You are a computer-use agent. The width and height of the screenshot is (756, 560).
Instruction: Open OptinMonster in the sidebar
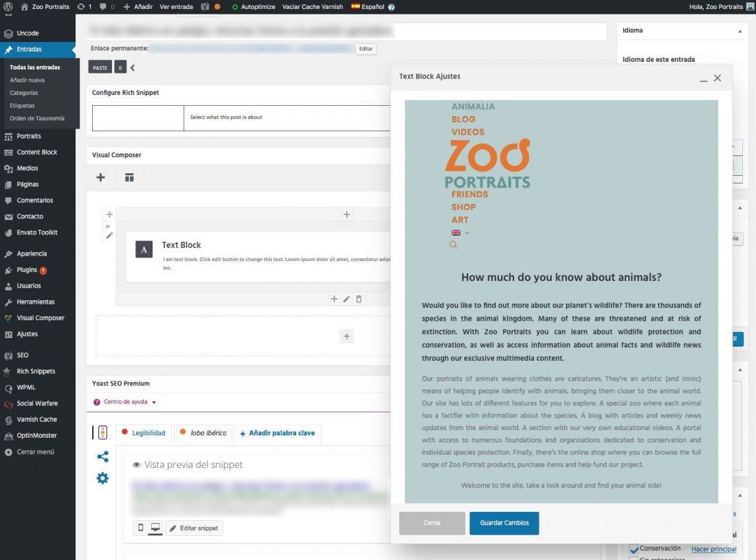38,435
